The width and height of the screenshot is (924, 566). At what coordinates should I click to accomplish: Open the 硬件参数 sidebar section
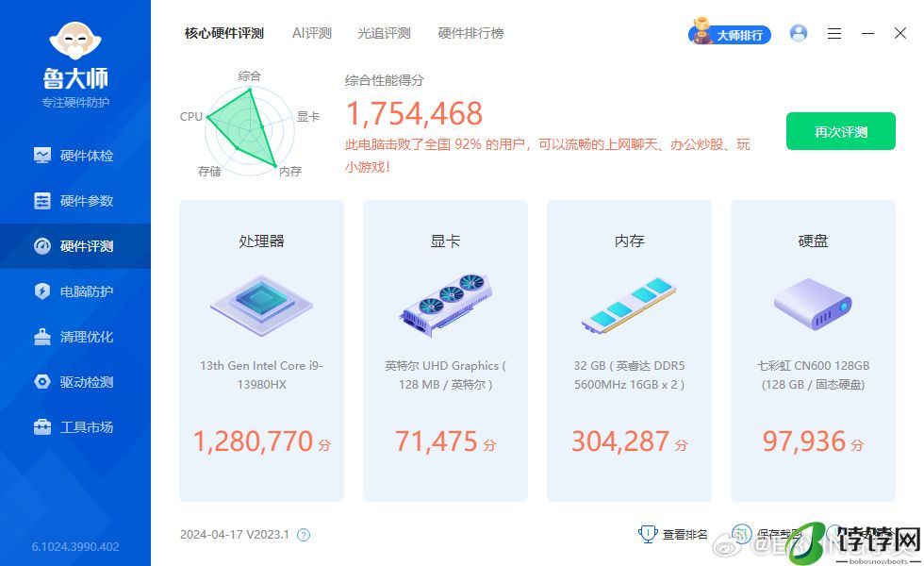click(74, 201)
